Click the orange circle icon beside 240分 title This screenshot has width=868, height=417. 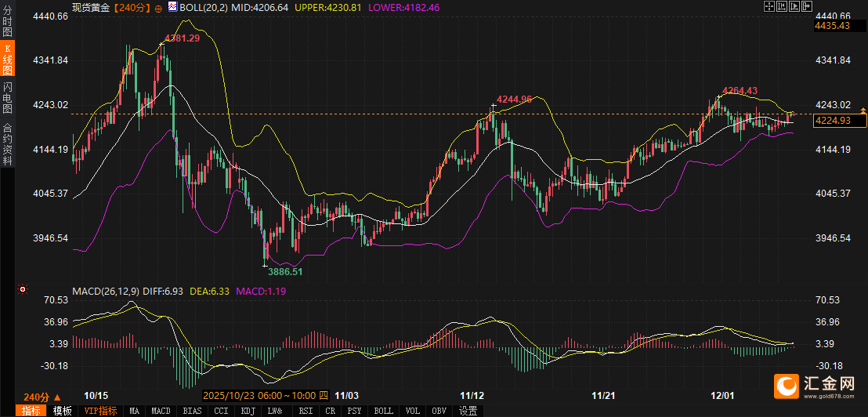click(x=159, y=7)
